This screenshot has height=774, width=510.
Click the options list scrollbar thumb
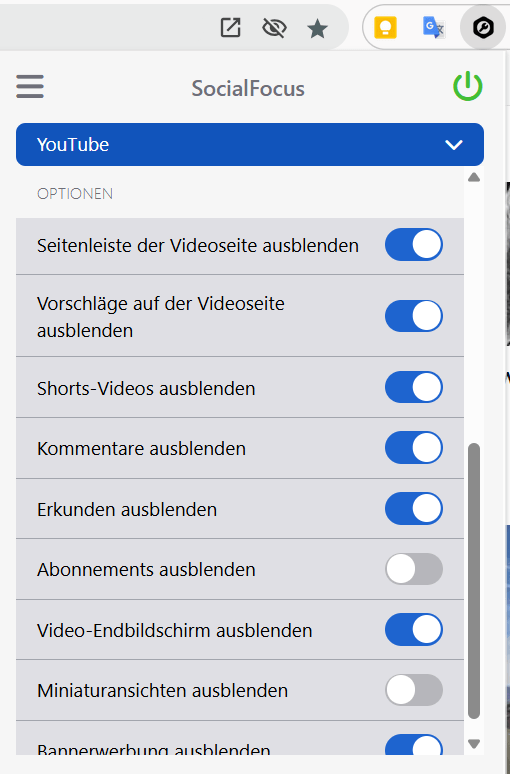point(474,581)
